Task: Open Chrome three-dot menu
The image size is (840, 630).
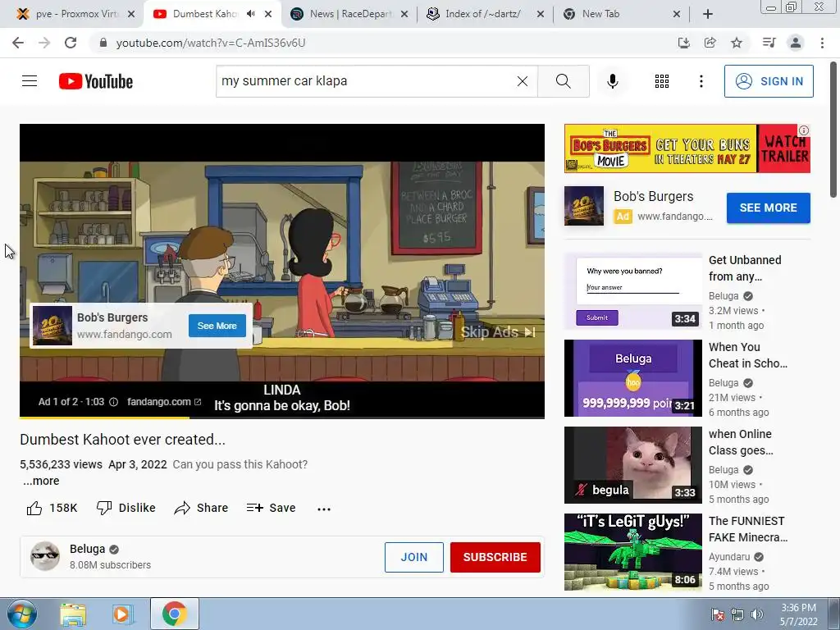Action: click(x=822, y=43)
